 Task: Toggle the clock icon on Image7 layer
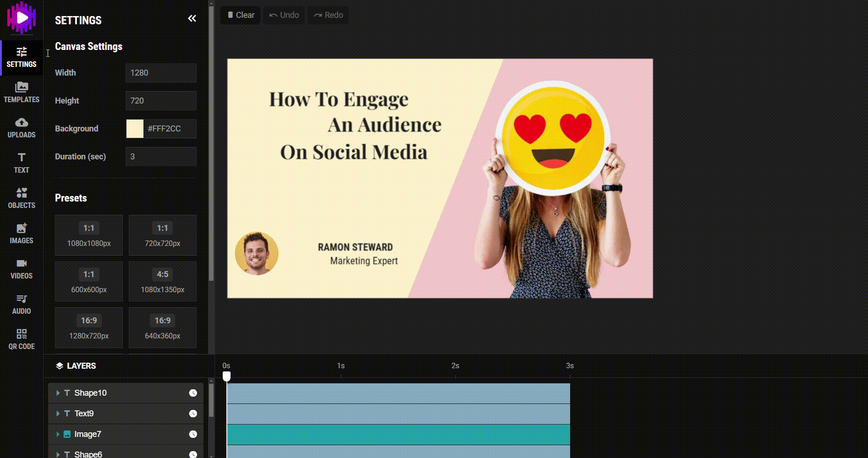(x=193, y=434)
